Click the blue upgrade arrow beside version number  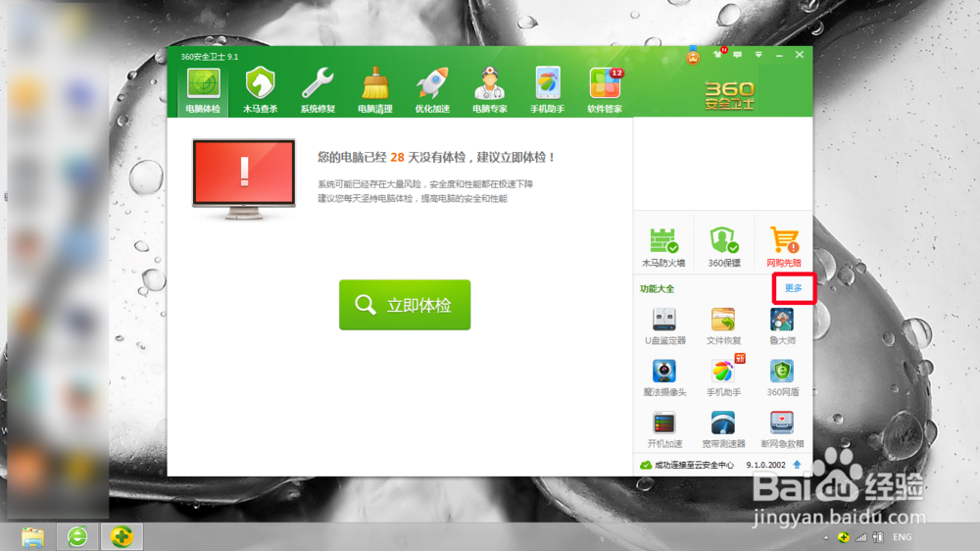click(x=797, y=465)
